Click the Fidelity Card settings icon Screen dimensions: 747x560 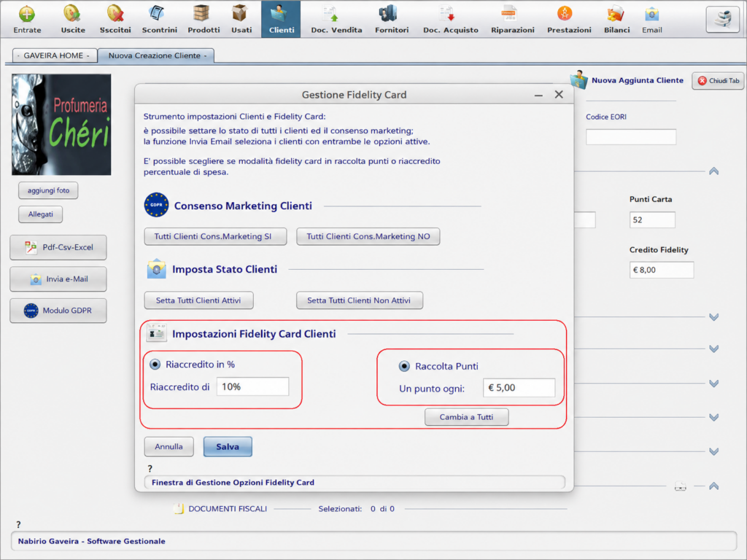pos(156,332)
